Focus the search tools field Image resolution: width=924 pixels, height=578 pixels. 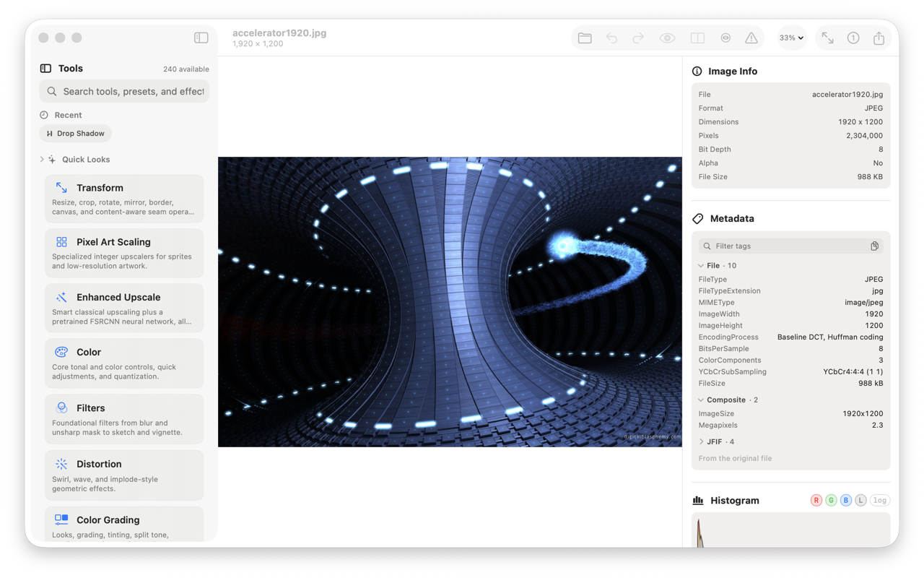point(124,92)
